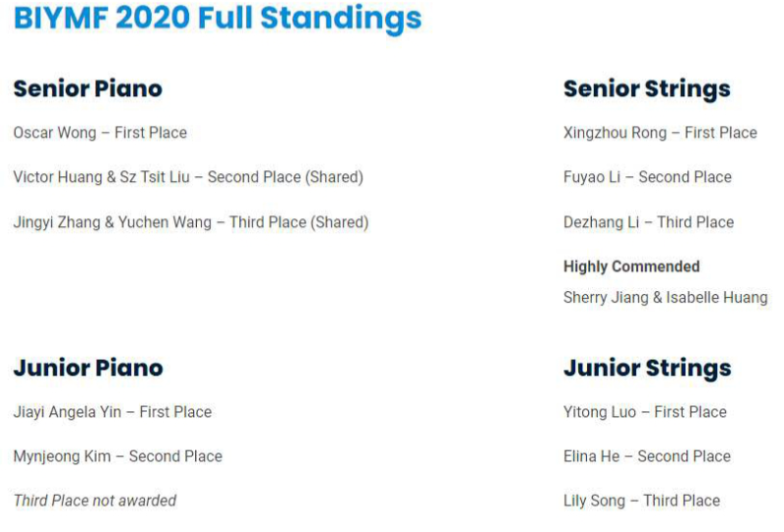This screenshot has height=532, width=784.
Task: Click the Dezhang Li Third Place entry
Action: [x=648, y=222]
